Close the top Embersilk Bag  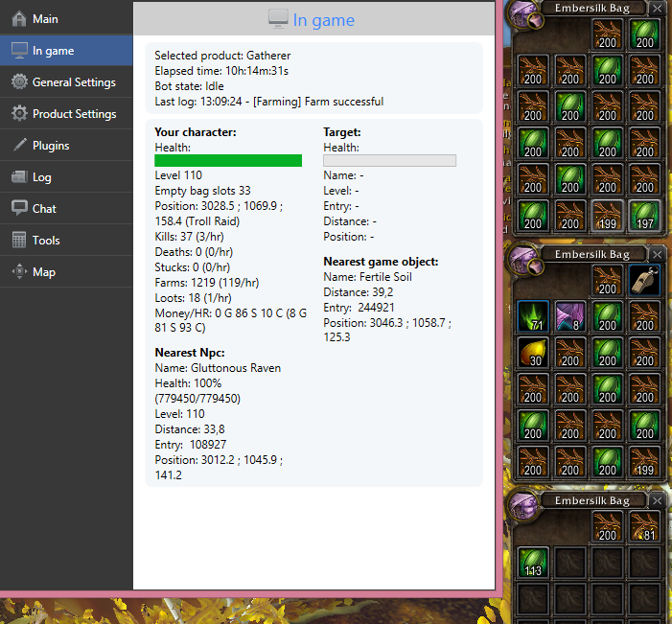point(657,9)
